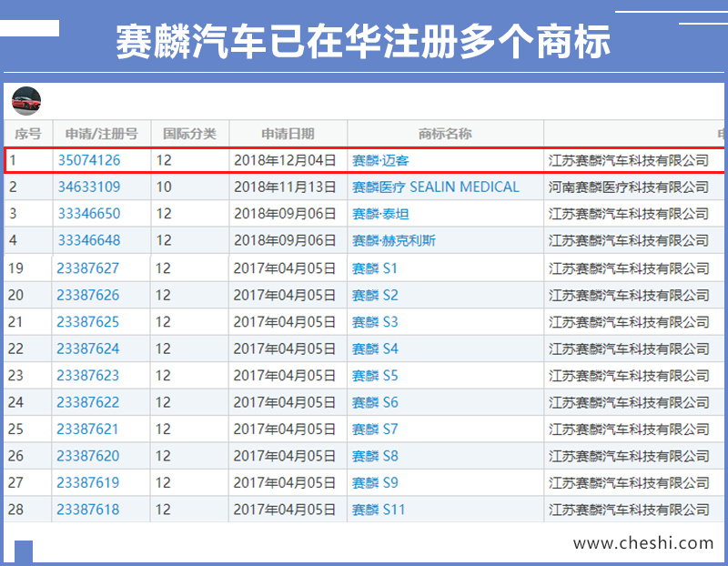
Task: Open registration number 23387623
Action: tap(88, 376)
